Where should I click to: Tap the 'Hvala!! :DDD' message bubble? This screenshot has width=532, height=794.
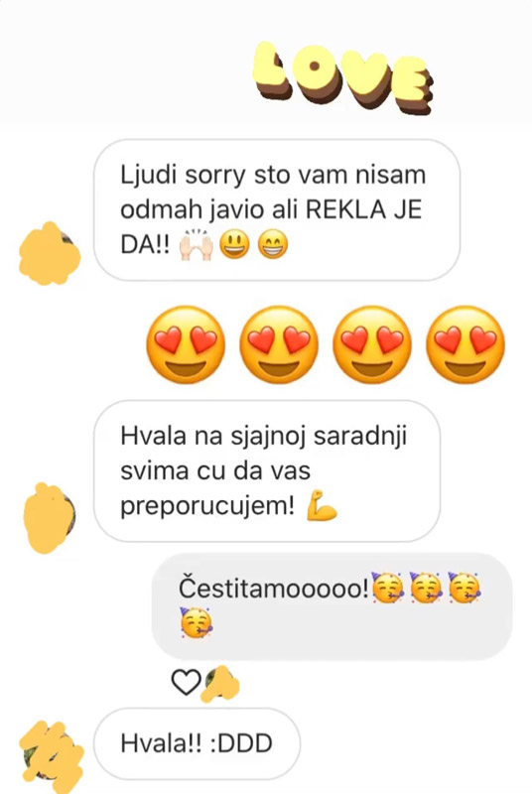(197, 743)
